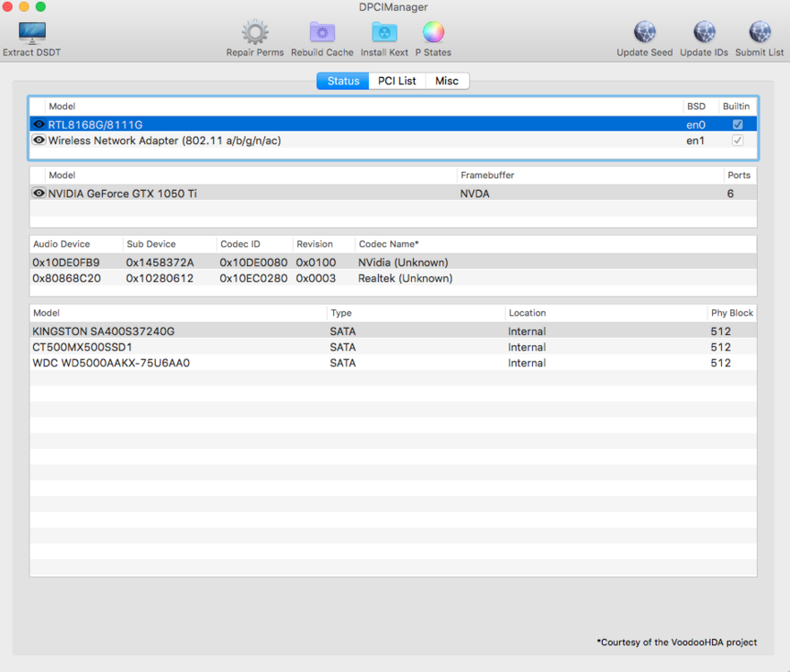Select Wireless Network Adapter (802.11 a/b/g/n/ac) row
The width and height of the screenshot is (790, 672).
393,140
